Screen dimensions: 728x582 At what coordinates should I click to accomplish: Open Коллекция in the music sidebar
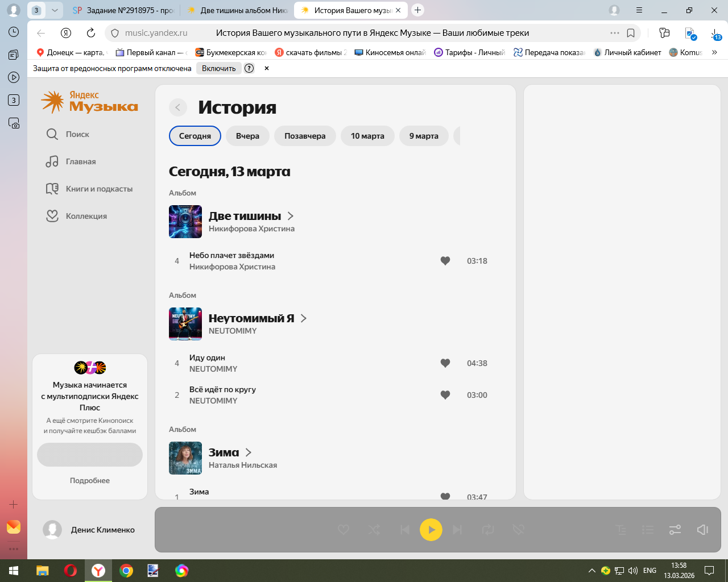[x=76, y=216]
